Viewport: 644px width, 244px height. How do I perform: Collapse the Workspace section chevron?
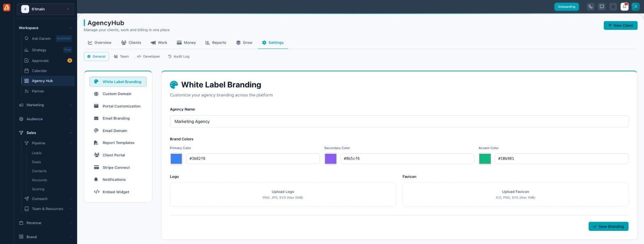(x=70, y=28)
